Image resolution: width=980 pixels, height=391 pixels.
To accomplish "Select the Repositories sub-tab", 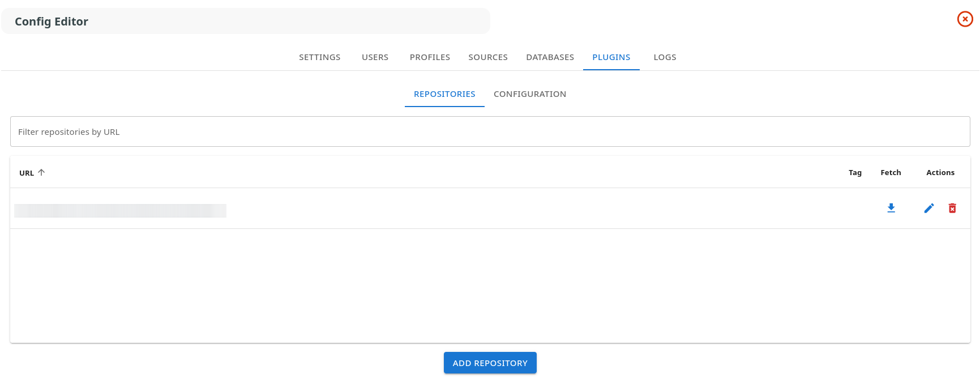I will [444, 94].
